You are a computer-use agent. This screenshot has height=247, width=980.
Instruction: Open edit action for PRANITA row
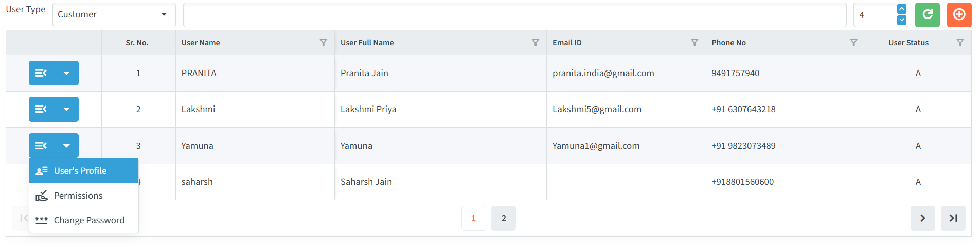pyautogui.click(x=41, y=73)
